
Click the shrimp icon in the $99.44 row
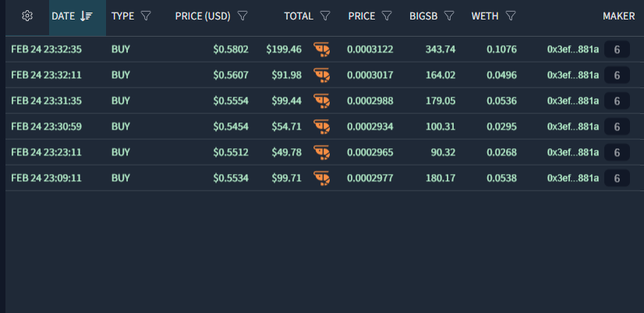(322, 101)
